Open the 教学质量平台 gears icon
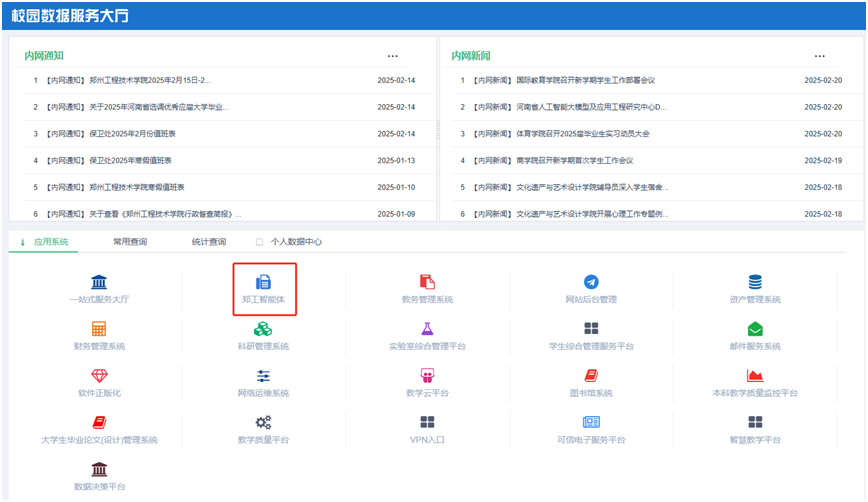This screenshot has height=502, width=868. point(264,423)
